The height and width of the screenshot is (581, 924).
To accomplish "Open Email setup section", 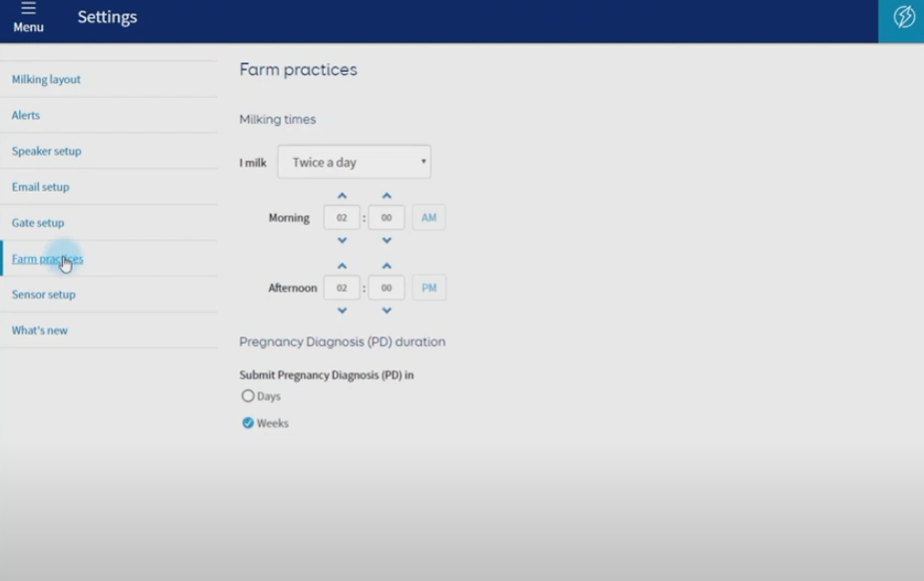I will pyautogui.click(x=41, y=187).
